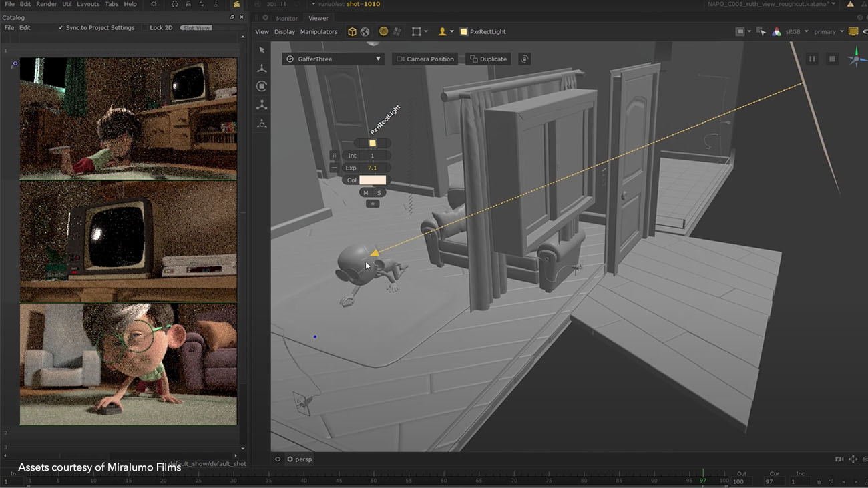Switch to the Monitor tab
This screenshot has height=488, width=868.
pyautogui.click(x=287, y=18)
